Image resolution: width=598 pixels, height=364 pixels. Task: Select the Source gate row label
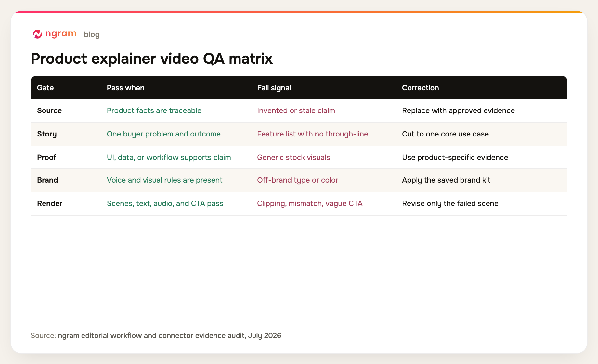(x=49, y=110)
